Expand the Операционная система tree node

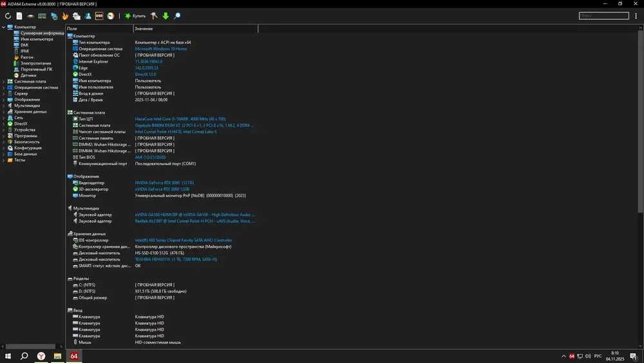pos(4,88)
